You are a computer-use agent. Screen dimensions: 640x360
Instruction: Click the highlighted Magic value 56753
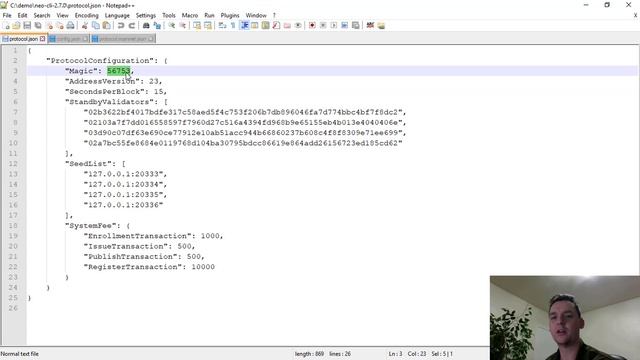click(119, 71)
